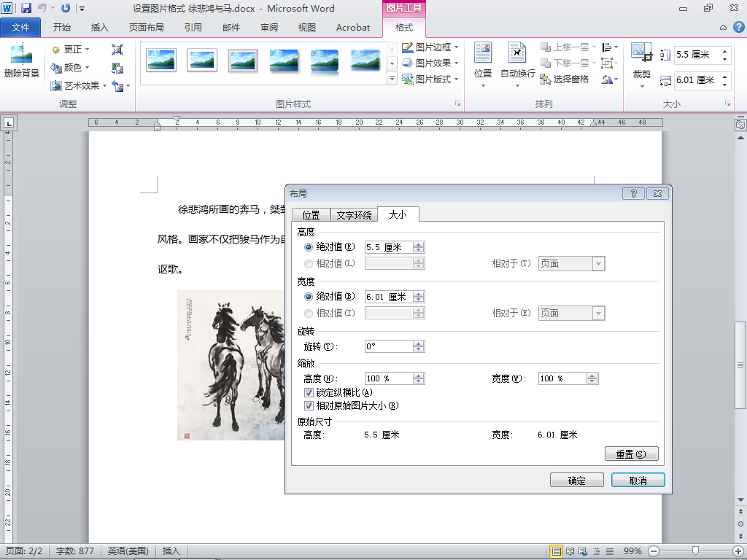Open the Corrections (更正) menu
The height and width of the screenshot is (560, 747).
coord(71,50)
